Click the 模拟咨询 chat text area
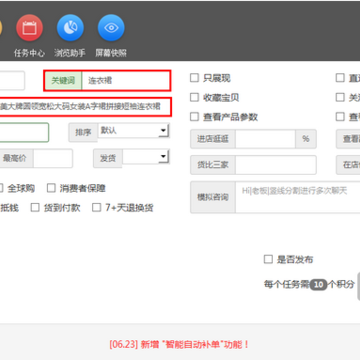This screenshot has height=360, width=360. 298,197
